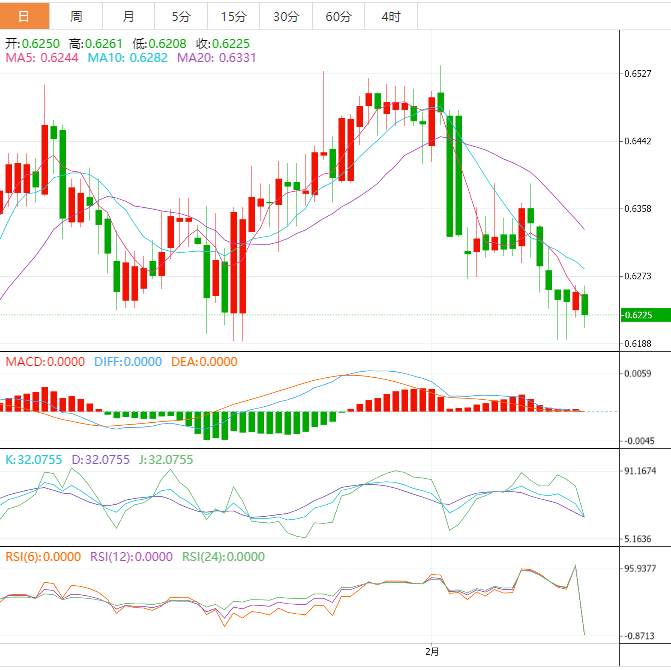This screenshot has height=670, width=671.
Task: Select the 周 (weekly) timeframe tab
Action: click(77, 16)
